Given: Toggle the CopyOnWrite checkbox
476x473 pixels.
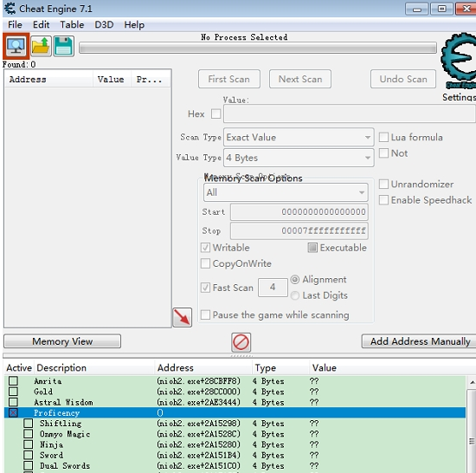Looking at the screenshot, I should (x=205, y=263).
